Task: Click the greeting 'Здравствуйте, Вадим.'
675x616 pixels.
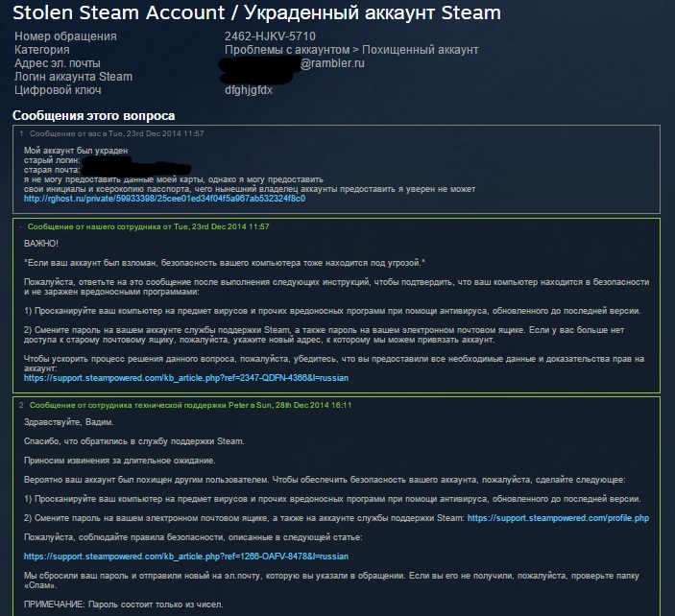Action: click(68, 422)
